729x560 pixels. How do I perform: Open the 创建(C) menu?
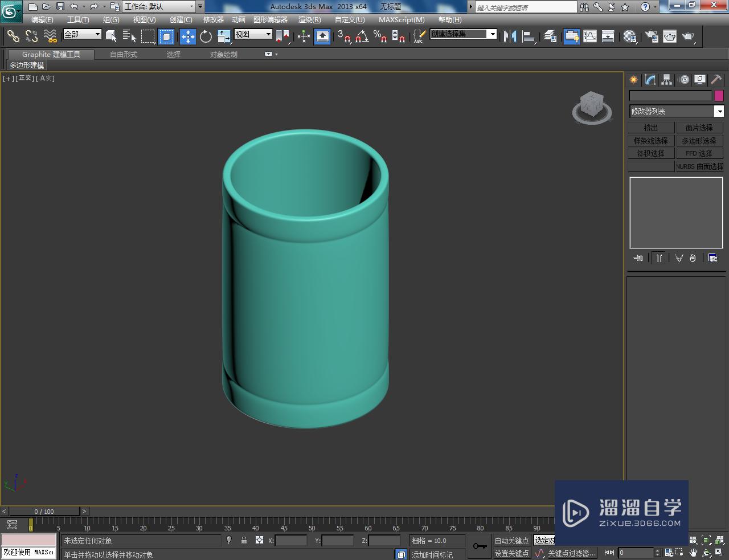181,19
